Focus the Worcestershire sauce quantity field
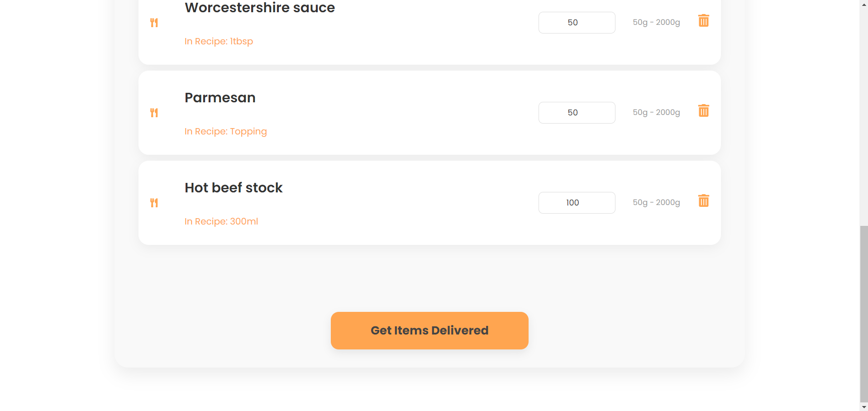 click(577, 23)
